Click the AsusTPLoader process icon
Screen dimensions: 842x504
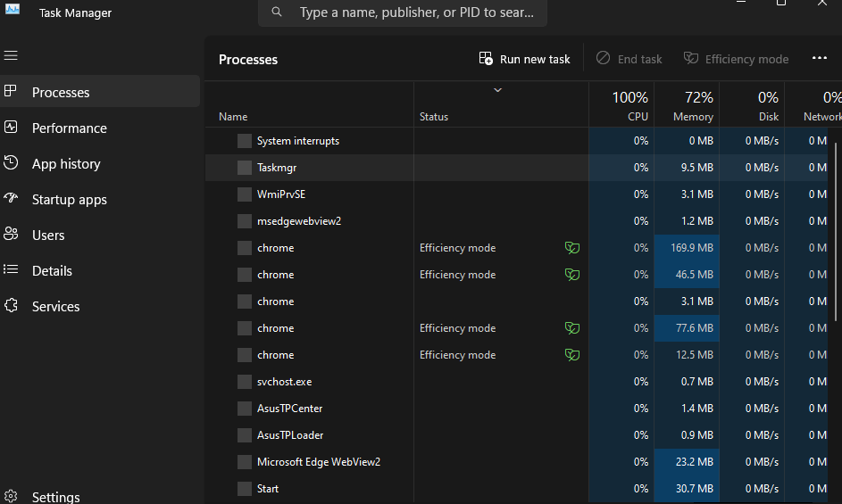tap(245, 435)
